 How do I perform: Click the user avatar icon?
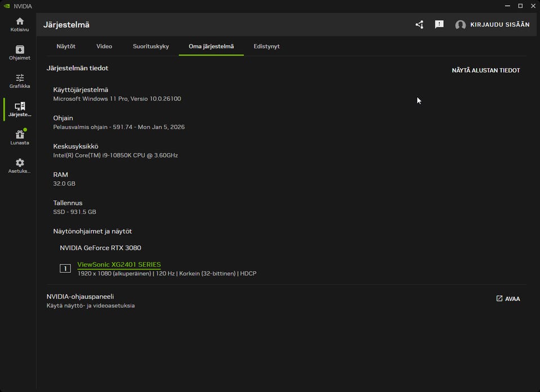[461, 25]
